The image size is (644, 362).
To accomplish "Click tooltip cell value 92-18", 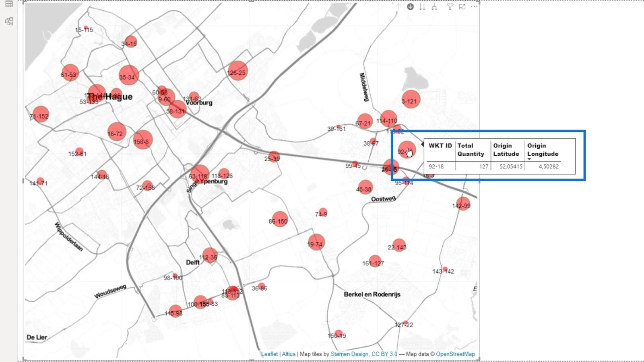I will coord(436,167).
